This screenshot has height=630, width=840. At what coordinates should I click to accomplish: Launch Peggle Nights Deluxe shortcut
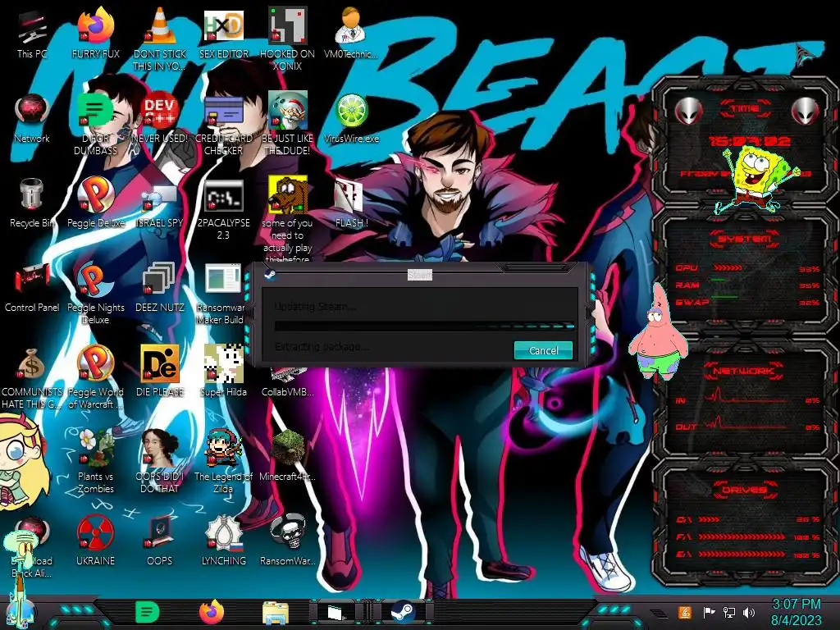95,294
